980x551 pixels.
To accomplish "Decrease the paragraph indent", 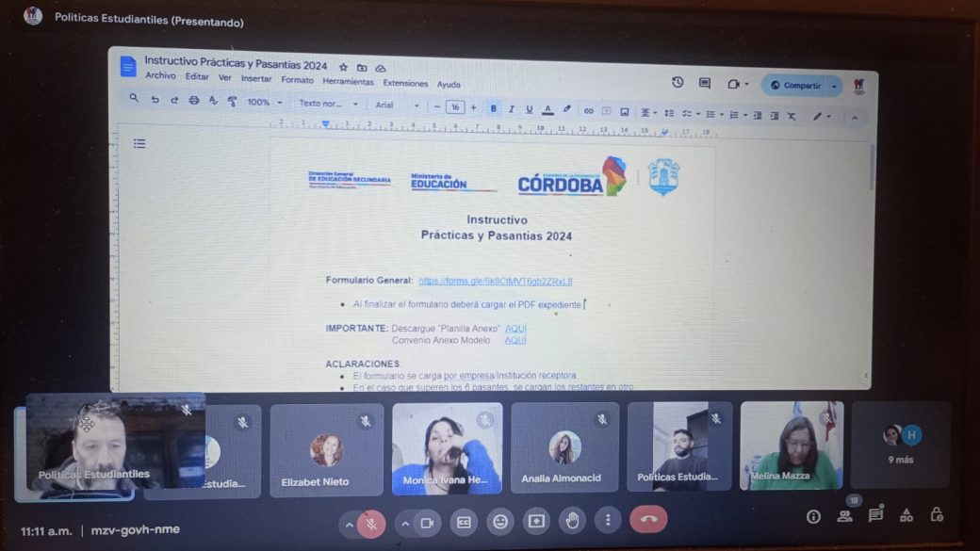I will coord(758,115).
